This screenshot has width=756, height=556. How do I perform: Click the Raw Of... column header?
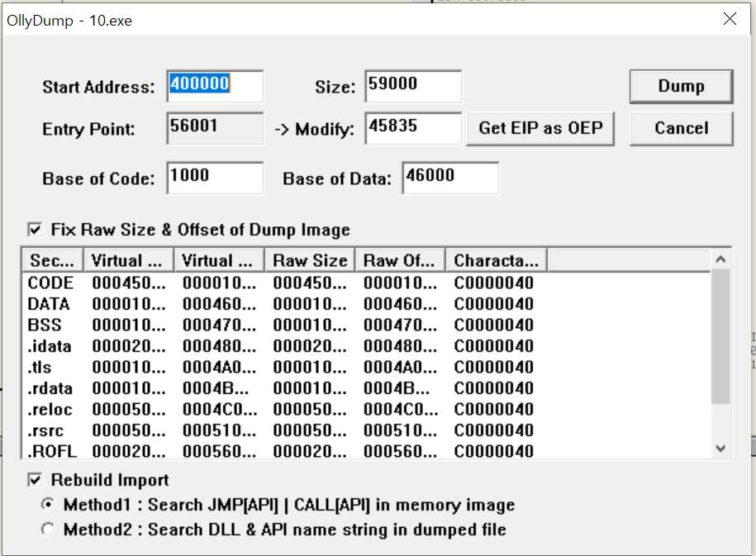[x=400, y=260]
